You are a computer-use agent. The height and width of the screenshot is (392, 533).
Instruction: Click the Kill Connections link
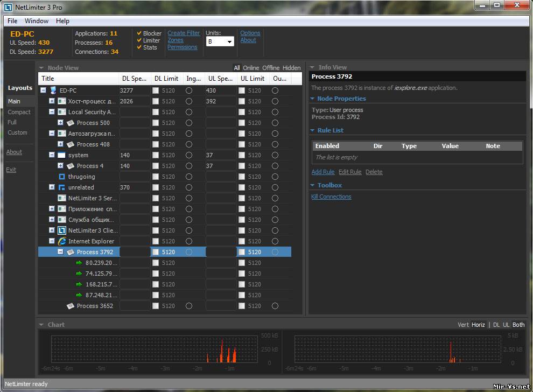point(331,197)
